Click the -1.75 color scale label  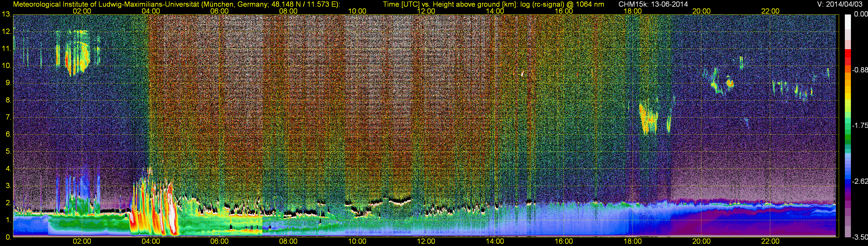pyautogui.click(x=860, y=126)
